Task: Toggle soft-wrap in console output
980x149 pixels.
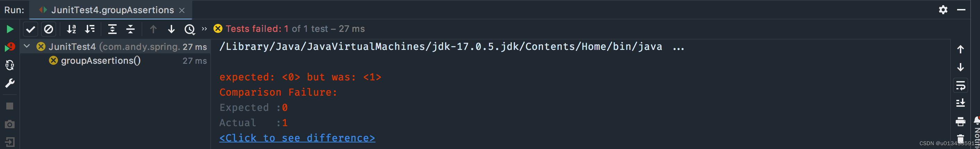Action: click(x=961, y=86)
